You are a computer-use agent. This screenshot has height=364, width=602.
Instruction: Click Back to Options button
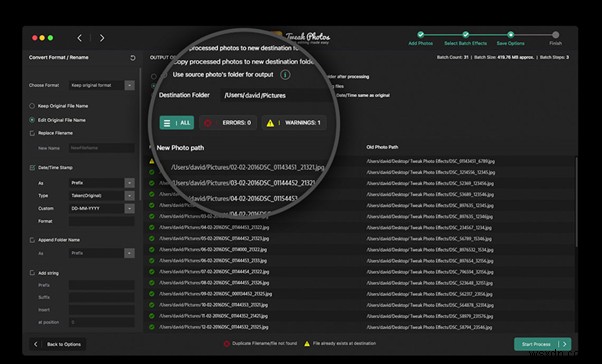(58, 344)
